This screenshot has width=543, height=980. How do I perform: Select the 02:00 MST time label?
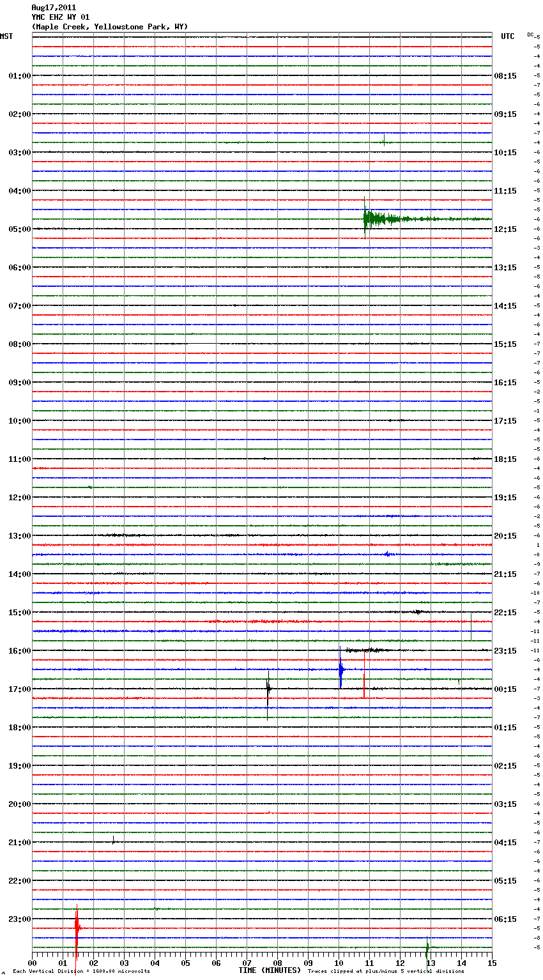pyautogui.click(x=20, y=114)
